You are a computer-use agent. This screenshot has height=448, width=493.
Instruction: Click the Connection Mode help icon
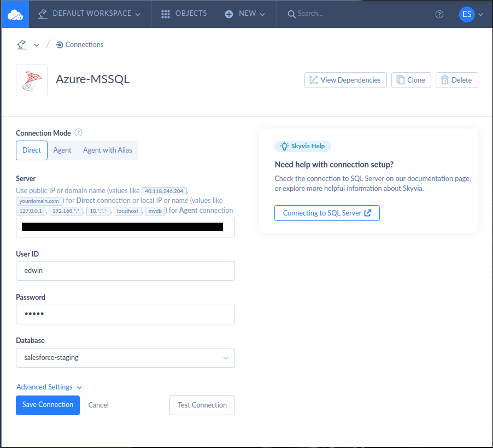(x=78, y=132)
